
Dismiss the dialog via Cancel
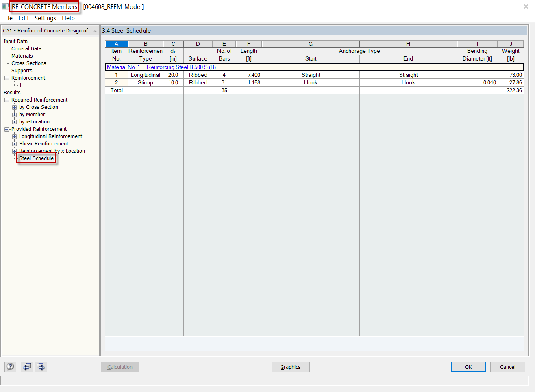coord(507,366)
